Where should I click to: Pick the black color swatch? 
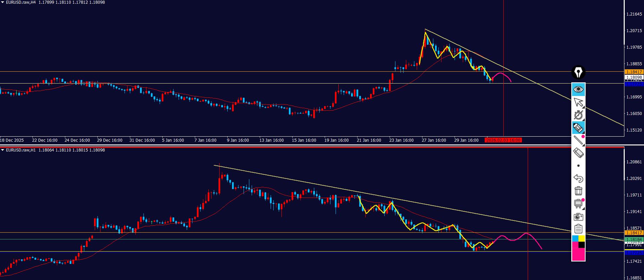(582, 245)
